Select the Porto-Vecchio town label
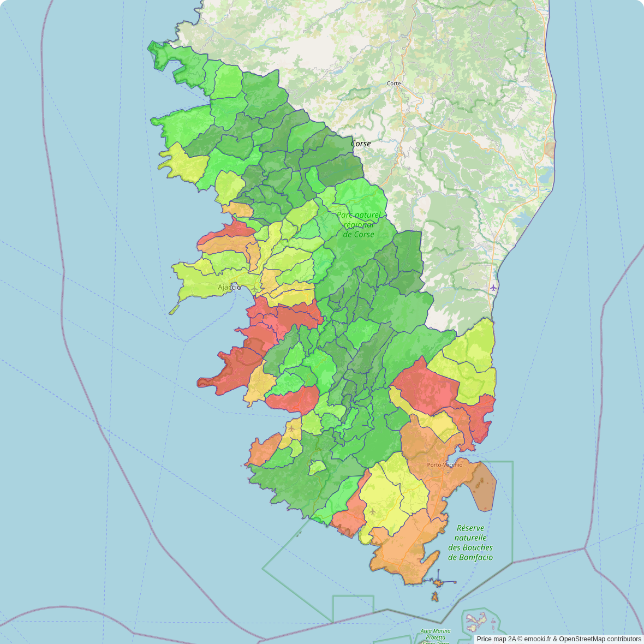This screenshot has width=644, height=644. pyautogui.click(x=444, y=465)
